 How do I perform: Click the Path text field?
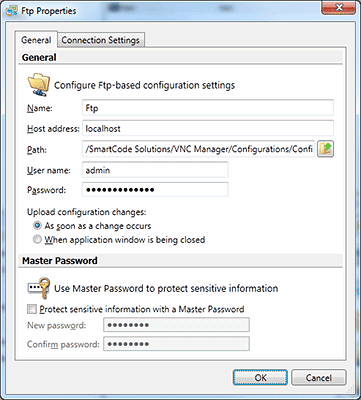click(198, 149)
